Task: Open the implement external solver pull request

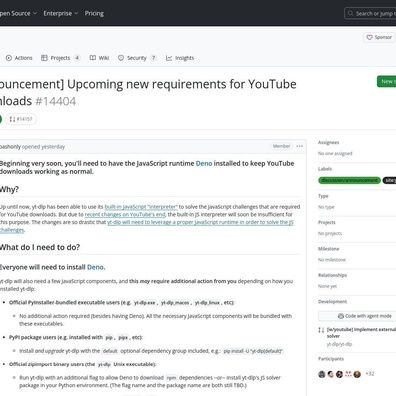Action: (361, 333)
